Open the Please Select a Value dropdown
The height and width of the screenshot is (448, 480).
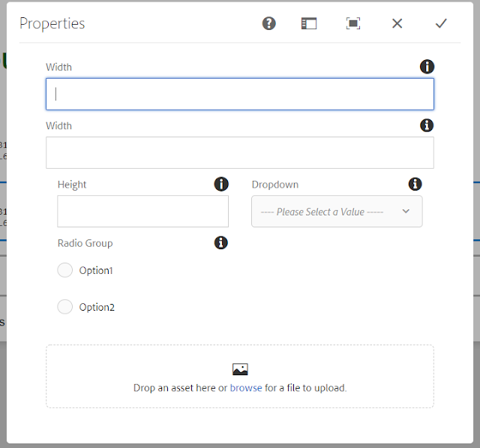330,212
